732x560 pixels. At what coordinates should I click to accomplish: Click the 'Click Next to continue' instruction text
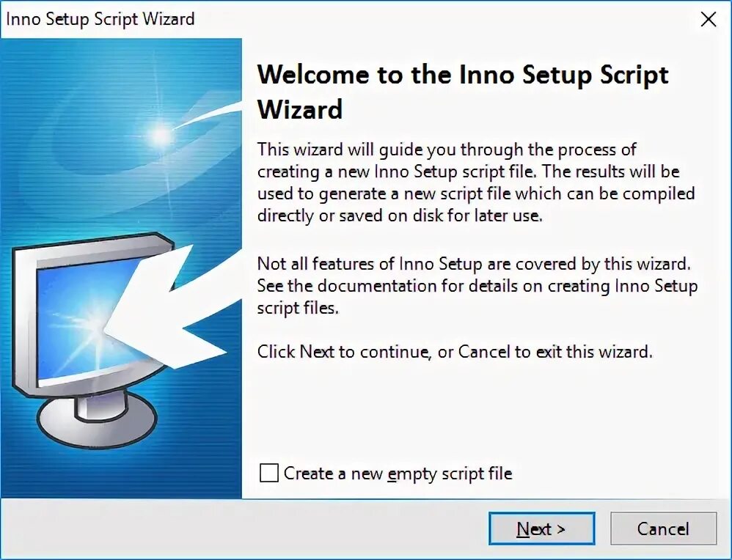[x=453, y=351]
